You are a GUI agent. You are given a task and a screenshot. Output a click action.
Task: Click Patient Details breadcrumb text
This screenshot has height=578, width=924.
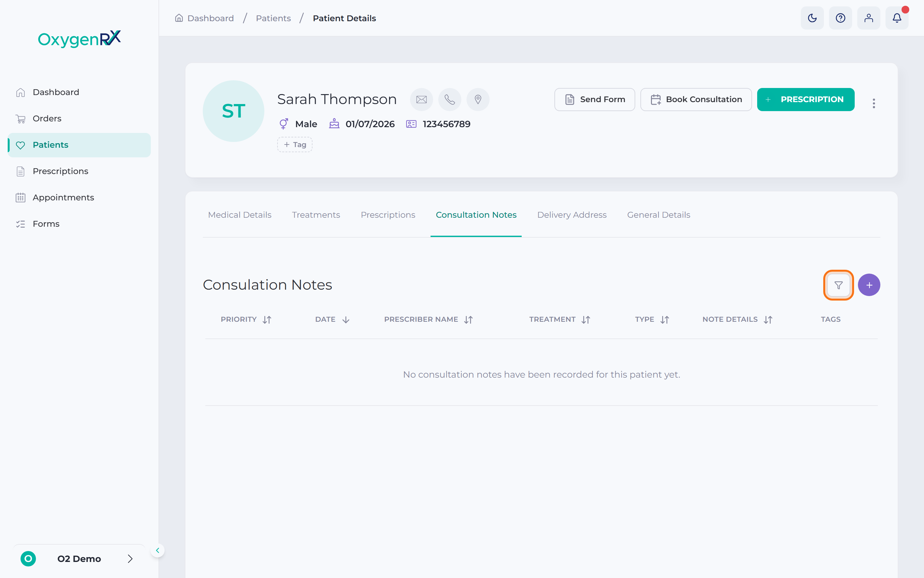(344, 18)
